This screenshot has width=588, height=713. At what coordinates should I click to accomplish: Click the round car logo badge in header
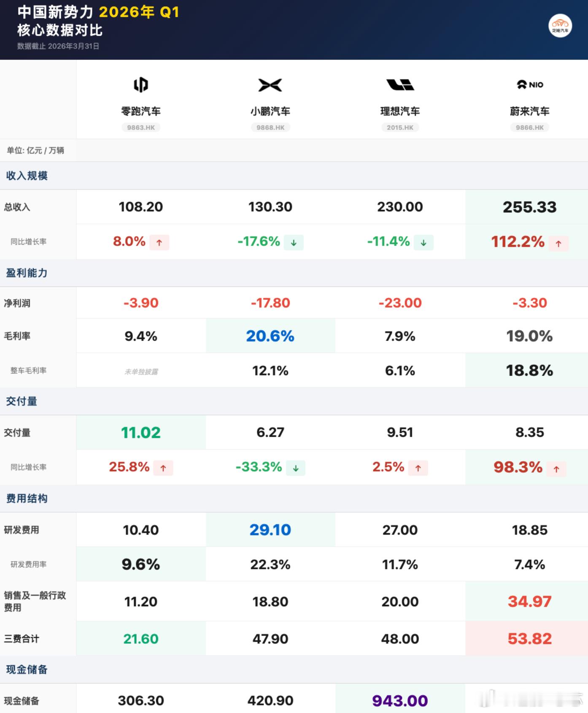coord(560,26)
